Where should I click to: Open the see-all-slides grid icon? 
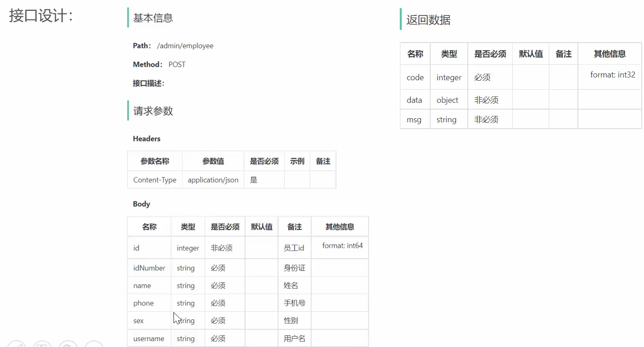pos(42,345)
